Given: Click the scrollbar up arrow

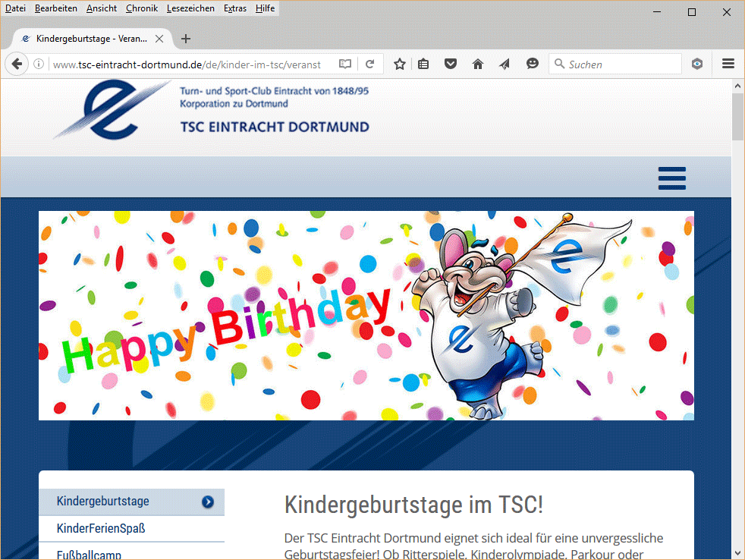Looking at the screenshot, I should point(737,86).
